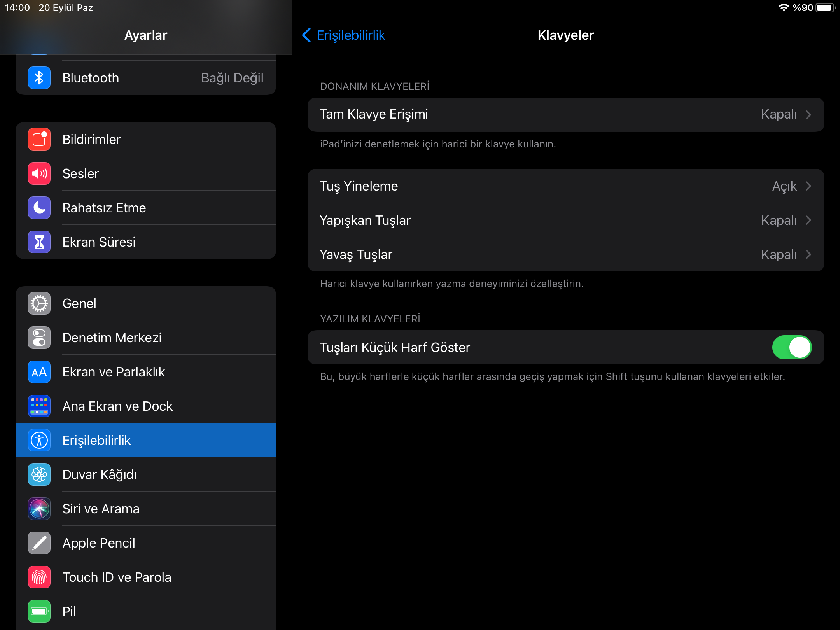Screen dimensions: 840x630
Task: Tap the Bluetooth icon in sidebar
Action: pos(39,78)
